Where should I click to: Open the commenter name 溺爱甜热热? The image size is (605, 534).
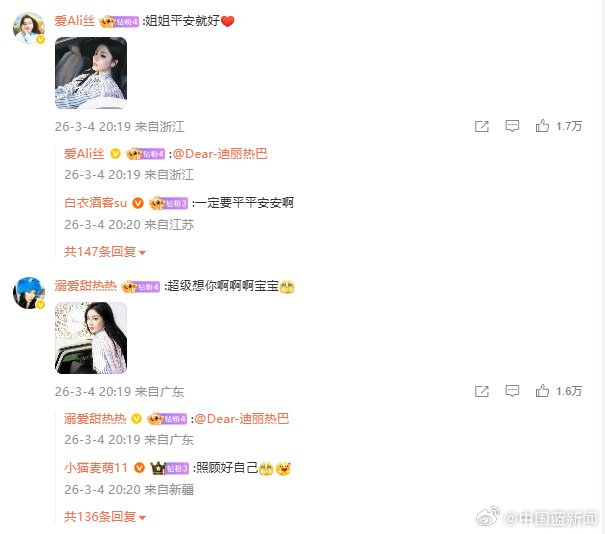pyautogui.click(x=85, y=286)
